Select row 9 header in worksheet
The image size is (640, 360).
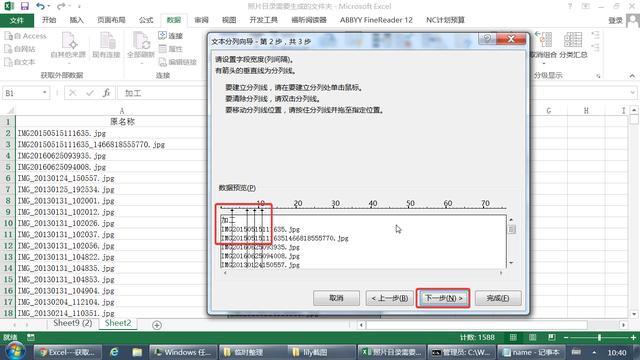[x=8, y=212]
